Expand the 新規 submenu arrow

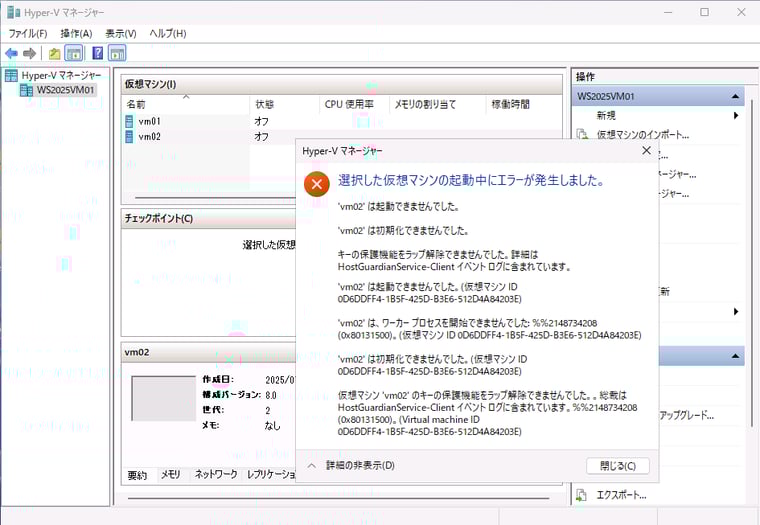pos(736,115)
